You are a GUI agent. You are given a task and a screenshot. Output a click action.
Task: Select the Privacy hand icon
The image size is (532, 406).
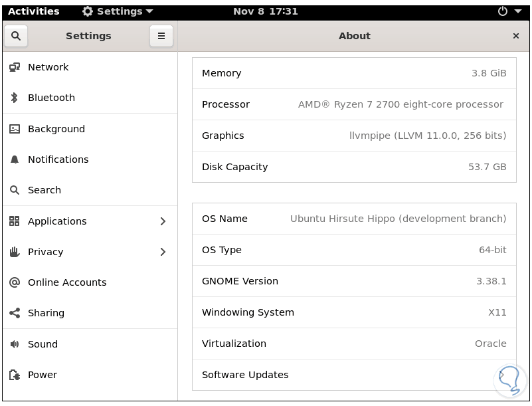pyautogui.click(x=15, y=252)
